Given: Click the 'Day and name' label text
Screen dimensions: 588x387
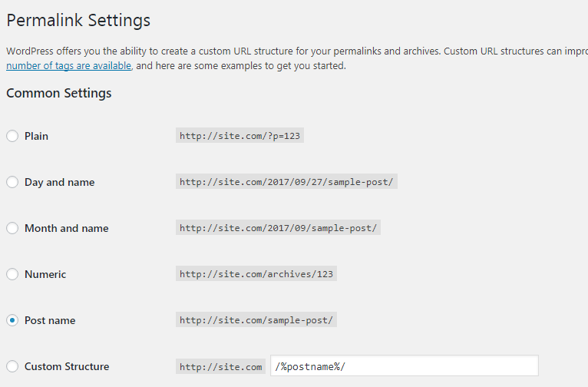Looking at the screenshot, I should [x=60, y=182].
